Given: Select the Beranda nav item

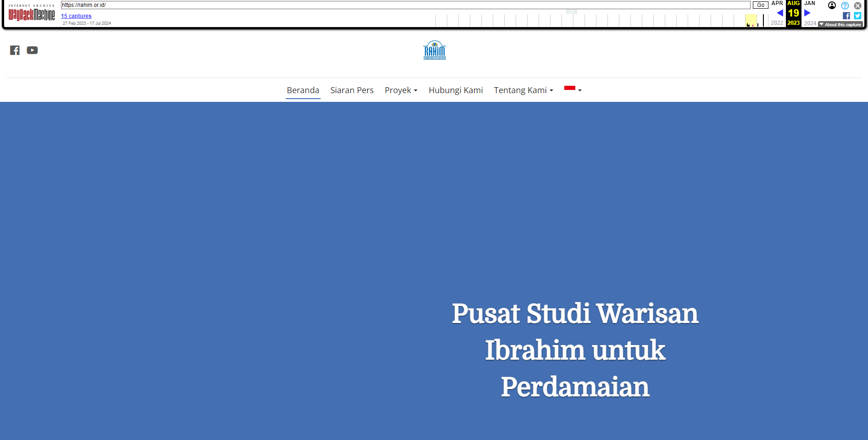Looking at the screenshot, I should pyautogui.click(x=303, y=90).
